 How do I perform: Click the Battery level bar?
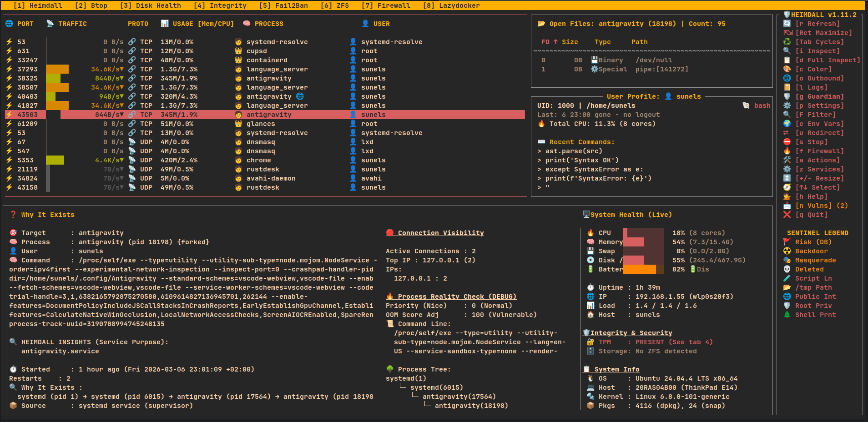tap(644, 269)
